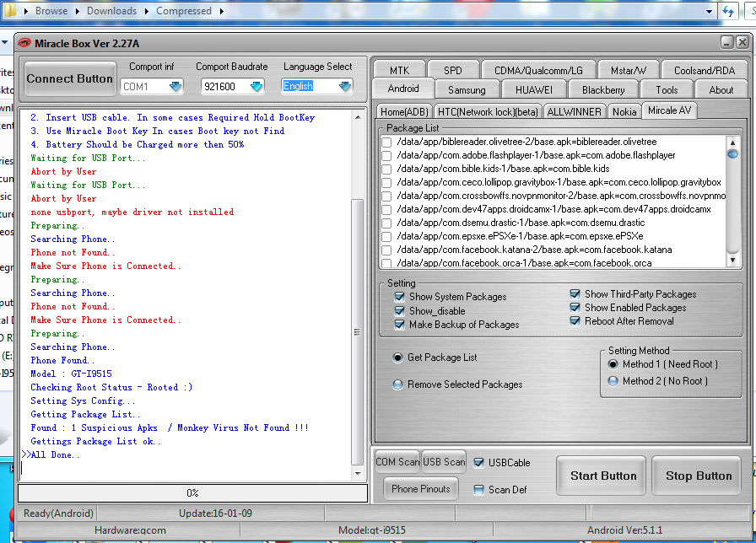
Task: Select the HTC(Network lock)(beta) sub-tab
Action: pyautogui.click(x=488, y=112)
